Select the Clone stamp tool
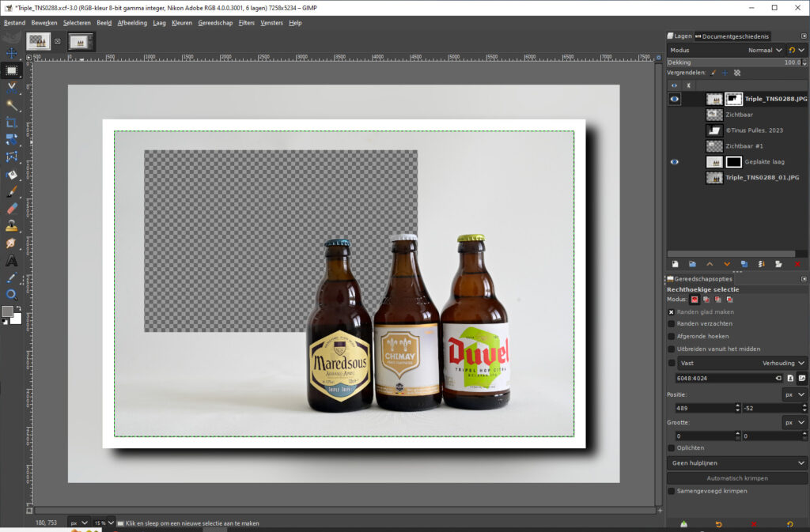Viewport: 810px width, 532px height. (11, 226)
